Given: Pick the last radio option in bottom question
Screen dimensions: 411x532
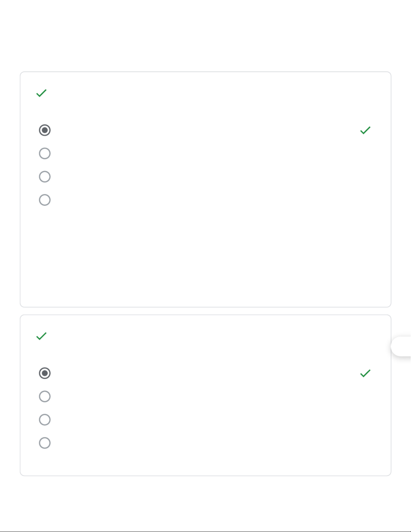Looking at the screenshot, I should pyautogui.click(x=45, y=443).
